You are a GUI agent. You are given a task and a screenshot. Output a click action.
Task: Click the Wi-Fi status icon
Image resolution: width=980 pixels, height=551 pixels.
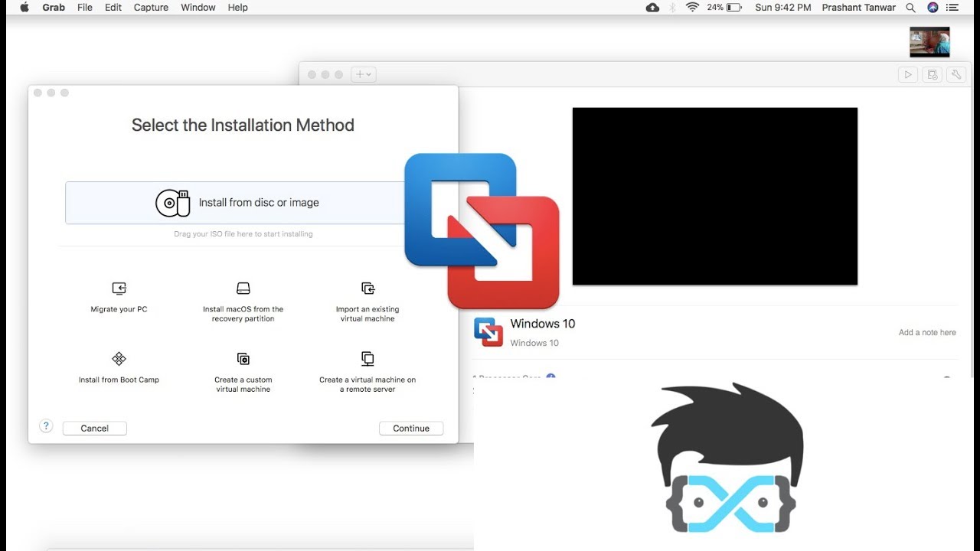tap(693, 7)
